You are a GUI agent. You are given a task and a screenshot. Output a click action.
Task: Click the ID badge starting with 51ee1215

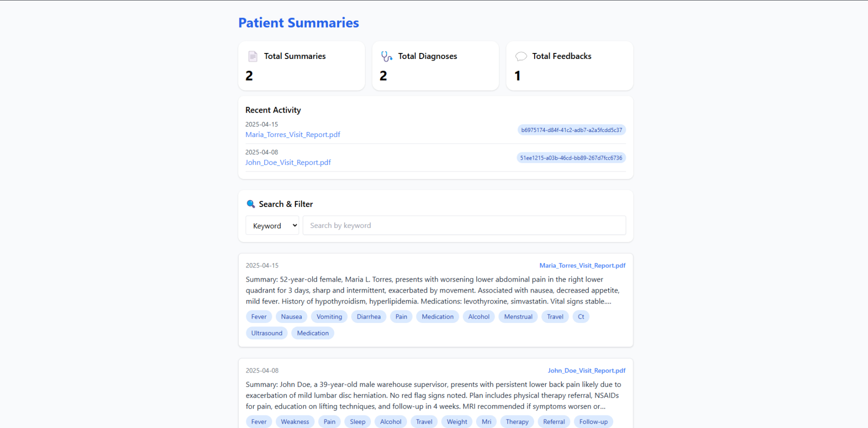[571, 158]
